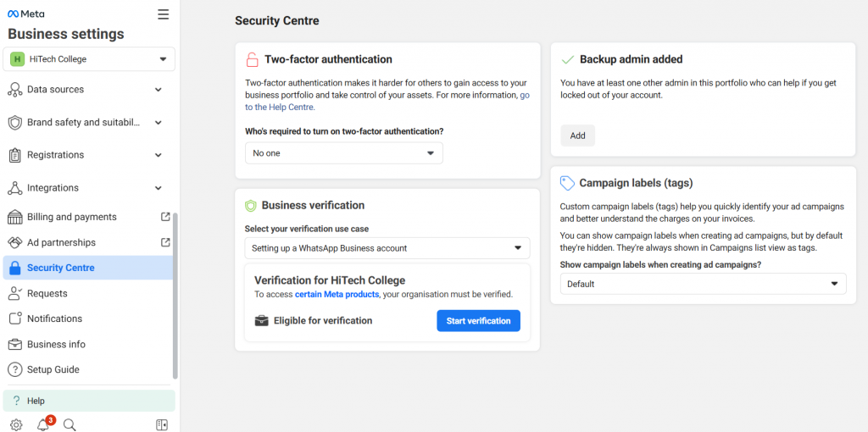Click the Add backup admin button
This screenshot has height=432, width=868.
click(577, 136)
